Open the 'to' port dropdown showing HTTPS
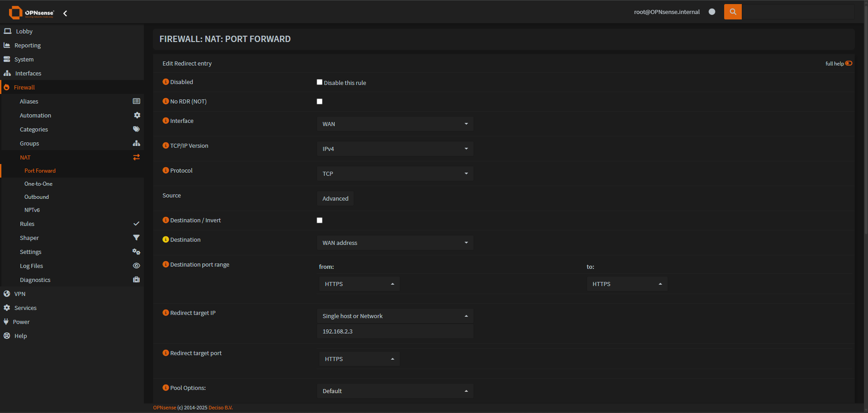The width and height of the screenshot is (868, 413). pyautogui.click(x=627, y=284)
